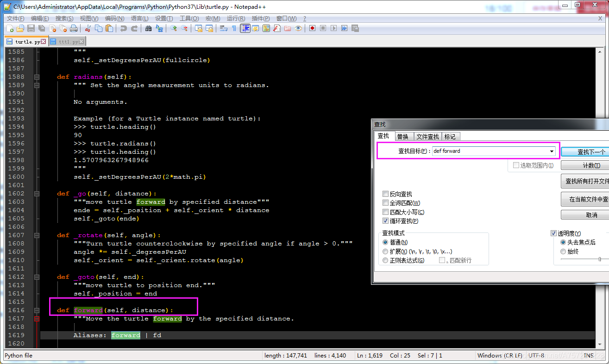
Task: Click the Paste toolbar icon
Action: (x=109, y=28)
